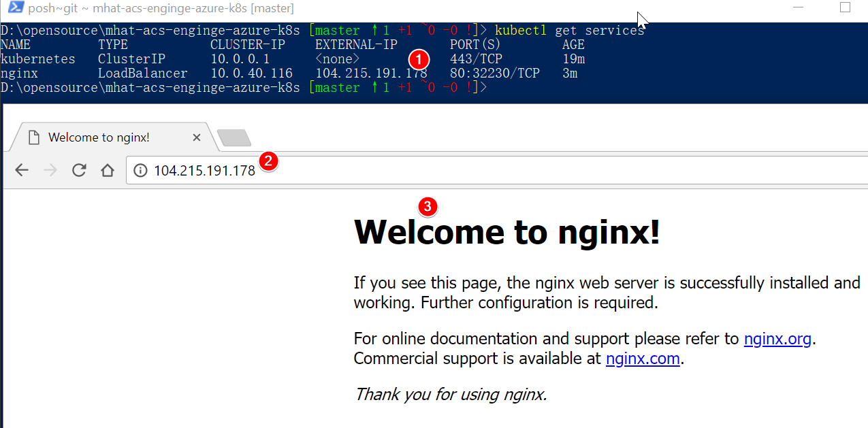
Task: Close the Welcome to nginx! tab
Action: 197,137
